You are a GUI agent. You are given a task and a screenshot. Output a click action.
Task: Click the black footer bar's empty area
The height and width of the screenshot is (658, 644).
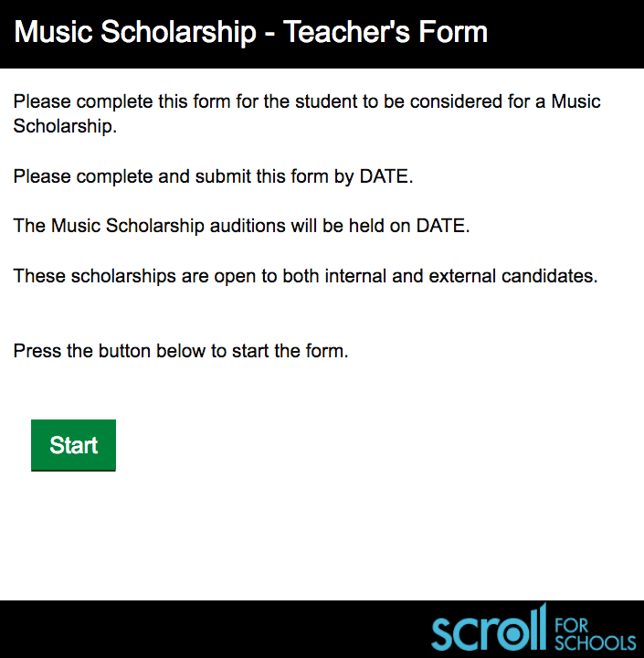(x=210, y=629)
